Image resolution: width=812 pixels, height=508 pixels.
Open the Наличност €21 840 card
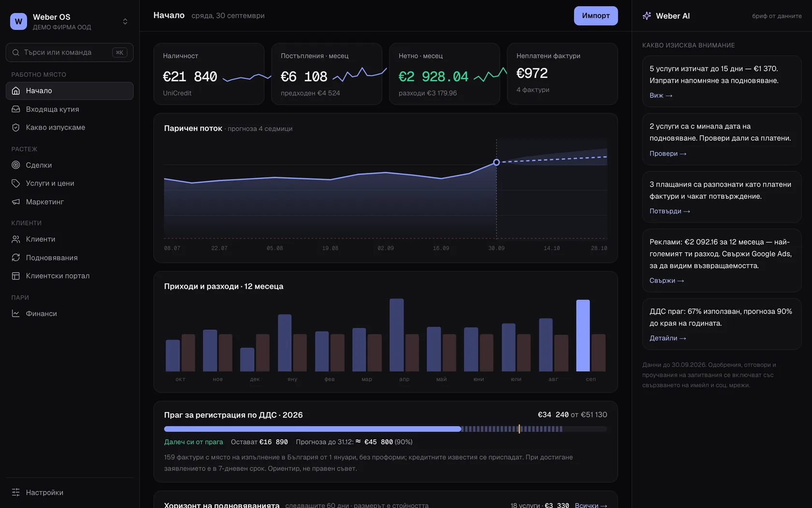(x=209, y=74)
